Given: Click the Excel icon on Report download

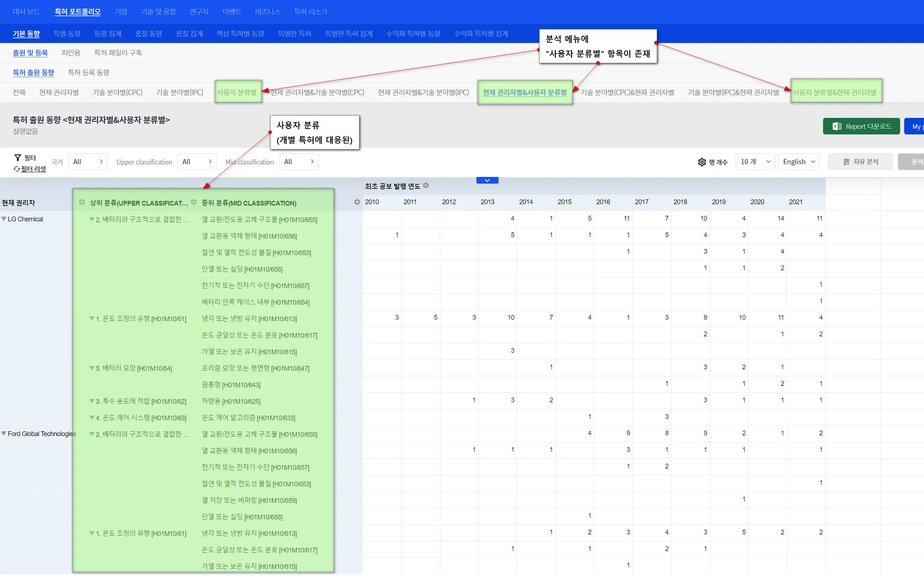Looking at the screenshot, I should (836, 126).
